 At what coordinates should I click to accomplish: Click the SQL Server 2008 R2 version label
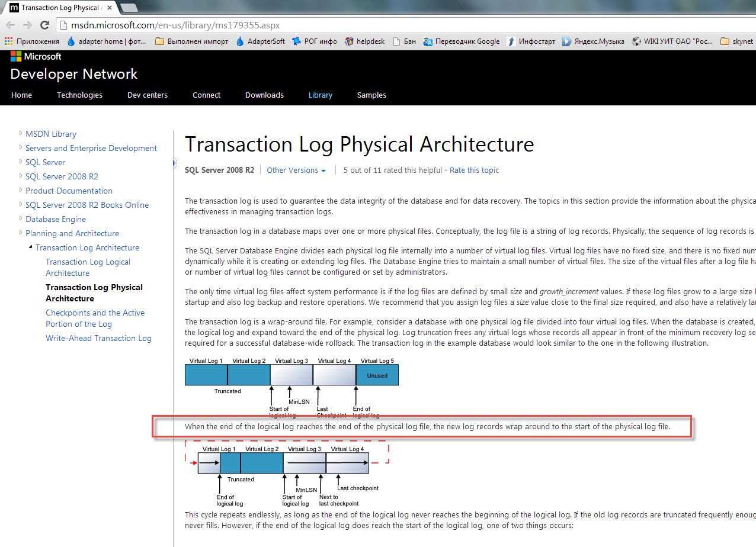pos(219,170)
